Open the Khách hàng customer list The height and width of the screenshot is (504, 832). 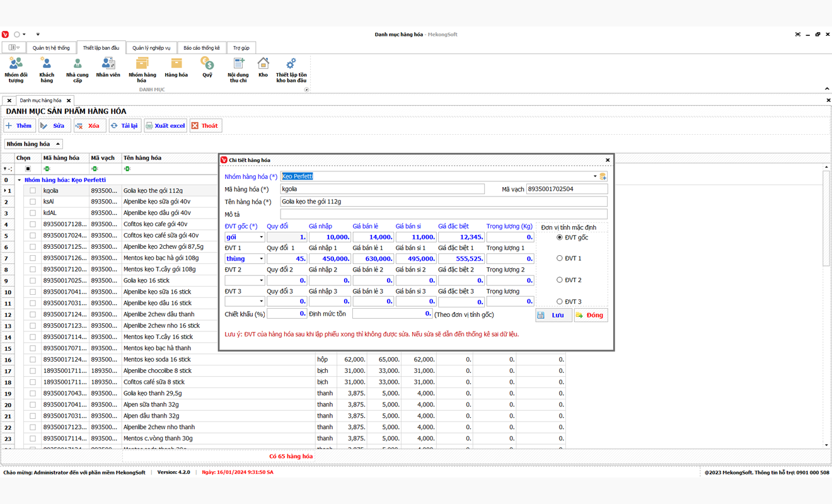pos(47,70)
